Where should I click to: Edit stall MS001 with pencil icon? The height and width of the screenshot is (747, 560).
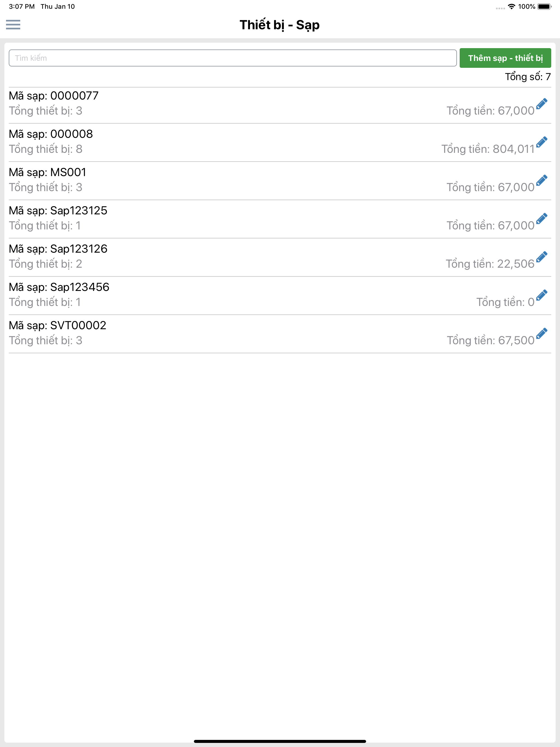(x=542, y=180)
